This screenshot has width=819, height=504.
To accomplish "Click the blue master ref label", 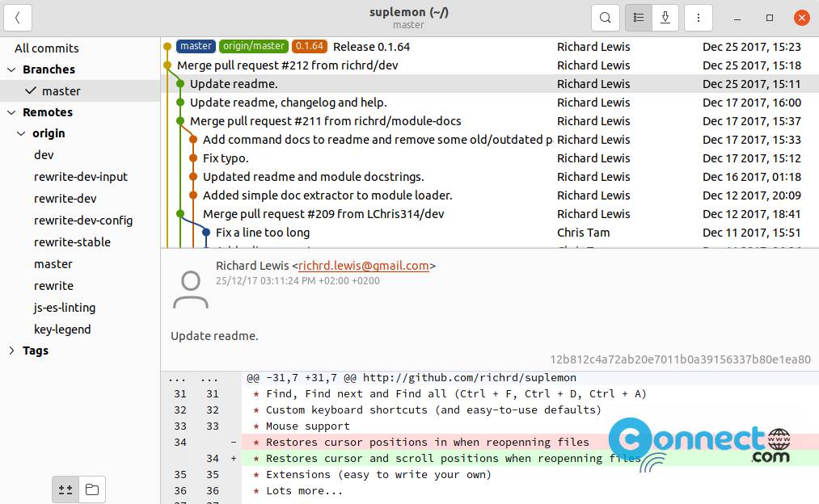I will pyautogui.click(x=196, y=46).
